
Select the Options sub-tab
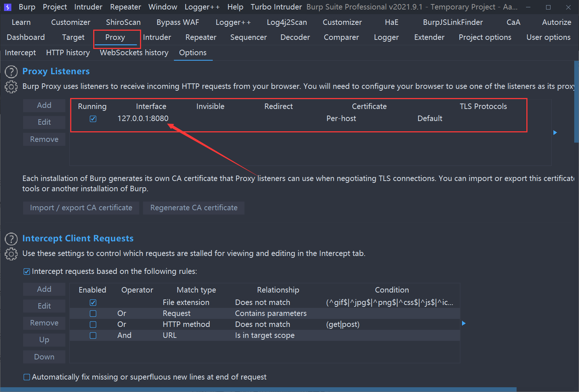(x=193, y=53)
